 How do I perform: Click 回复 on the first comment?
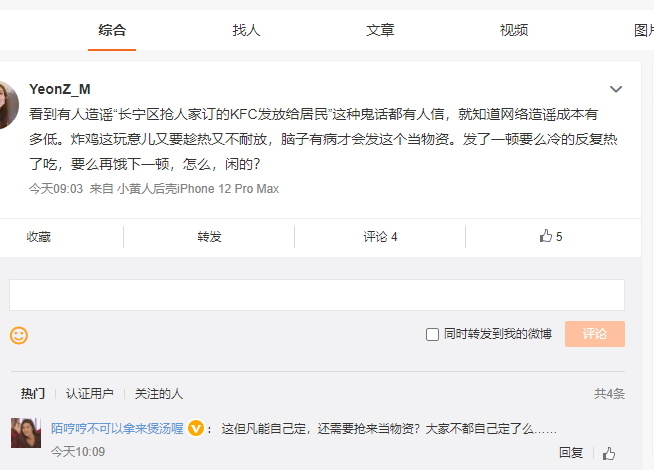point(571,453)
